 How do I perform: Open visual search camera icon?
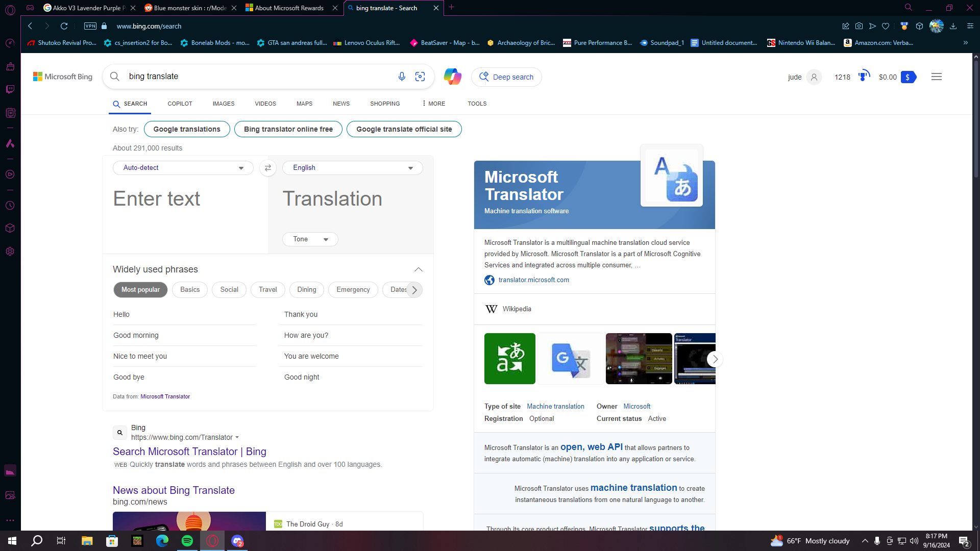click(420, 77)
